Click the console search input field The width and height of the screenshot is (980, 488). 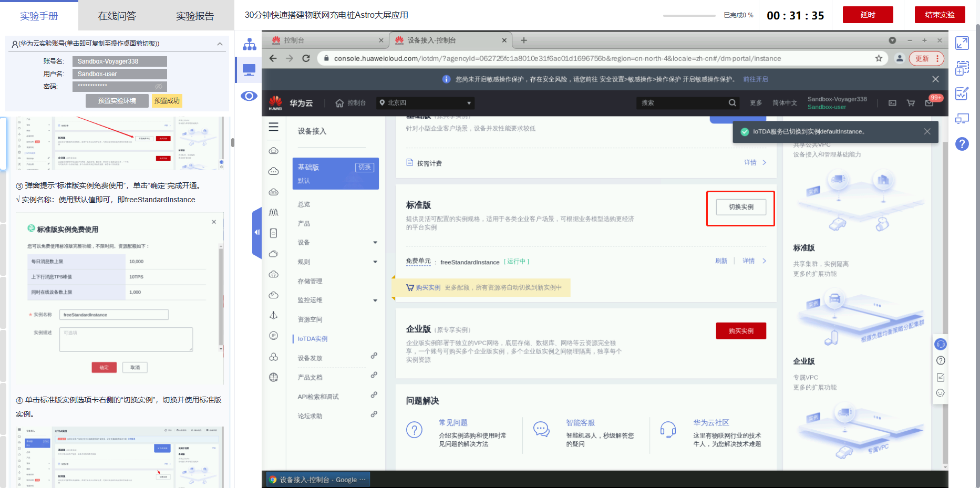point(682,103)
